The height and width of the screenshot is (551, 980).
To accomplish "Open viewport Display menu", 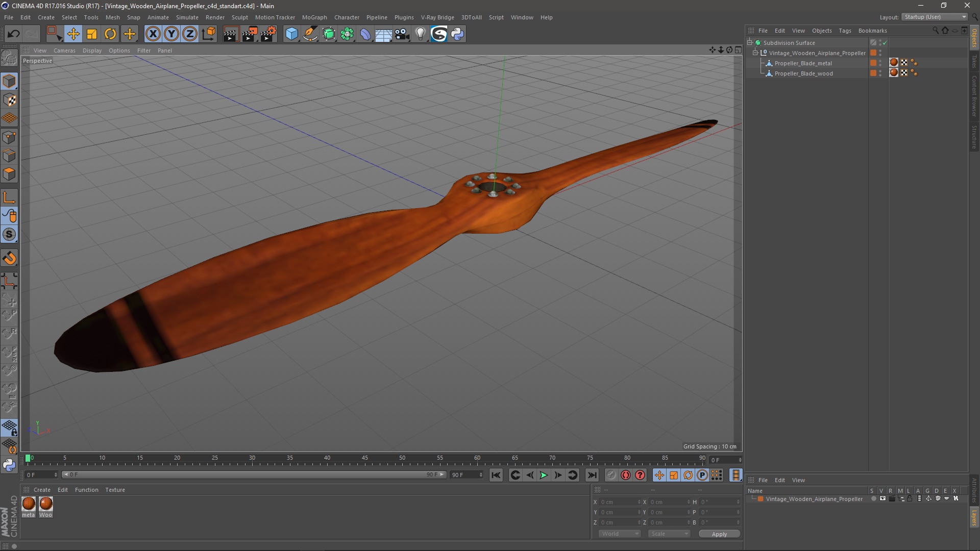I will tap(92, 51).
